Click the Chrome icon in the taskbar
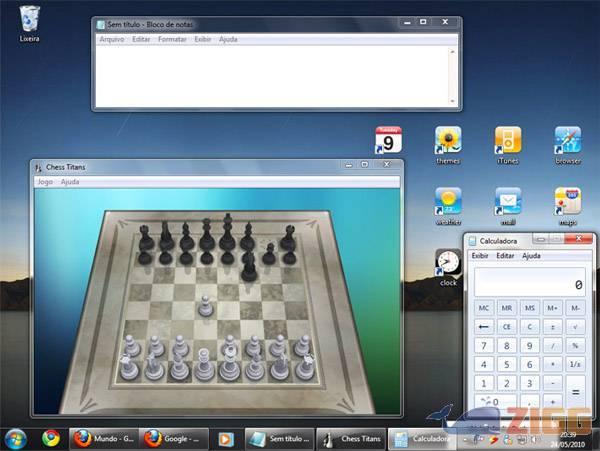This screenshot has width=600, height=451. coord(51,438)
